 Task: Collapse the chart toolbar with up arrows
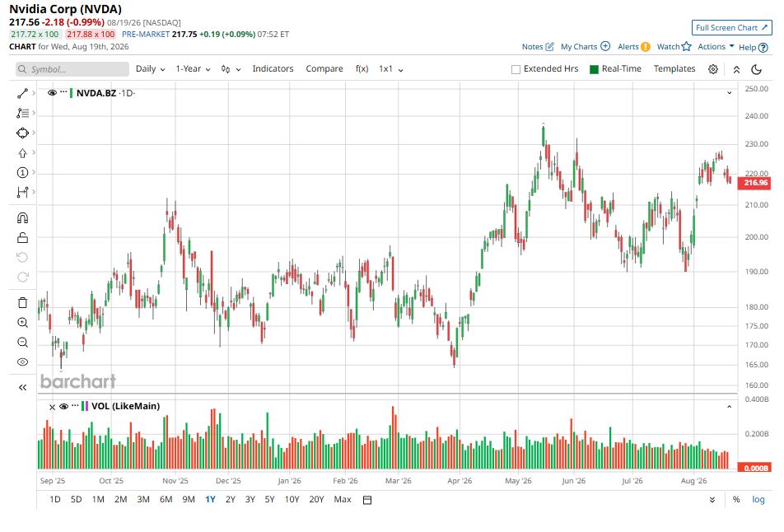click(x=736, y=69)
